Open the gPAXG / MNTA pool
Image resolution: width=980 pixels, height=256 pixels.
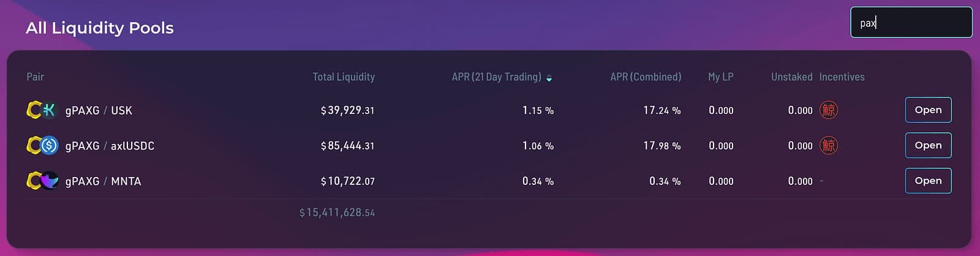(x=928, y=181)
